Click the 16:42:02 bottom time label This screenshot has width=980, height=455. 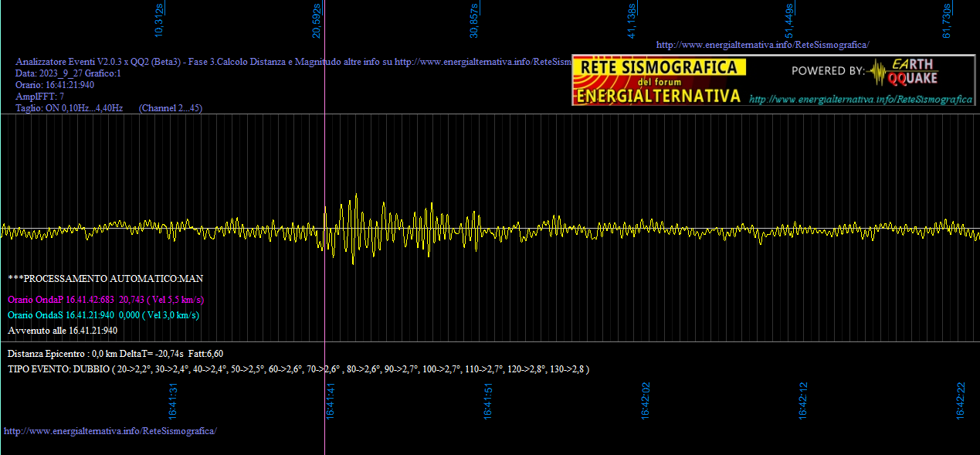click(646, 402)
